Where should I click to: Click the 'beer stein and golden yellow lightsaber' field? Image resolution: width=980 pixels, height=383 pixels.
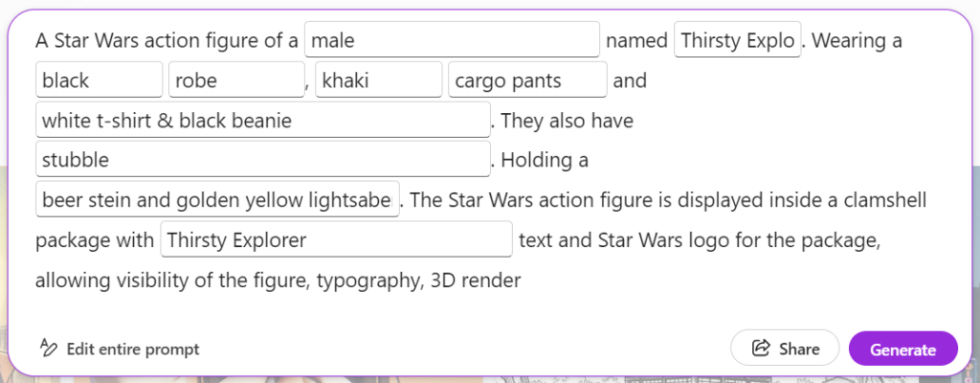pos(217,199)
